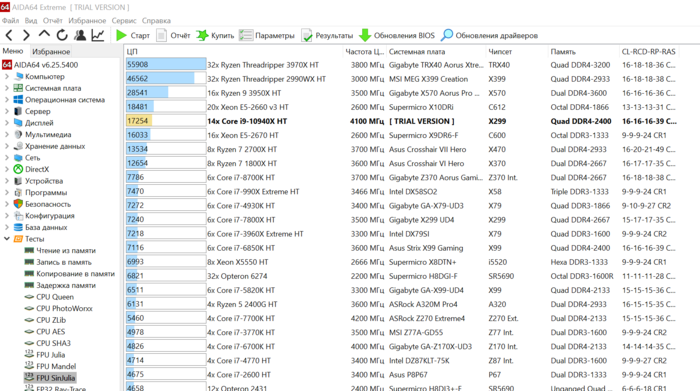Refresh the results with the circular arrow icon
Image resolution: width=700 pixels, height=391 pixels.
click(62, 35)
